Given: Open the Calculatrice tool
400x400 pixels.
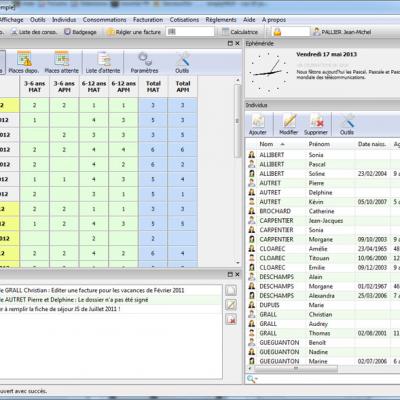Looking at the screenshot, I should click(x=240, y=32).
